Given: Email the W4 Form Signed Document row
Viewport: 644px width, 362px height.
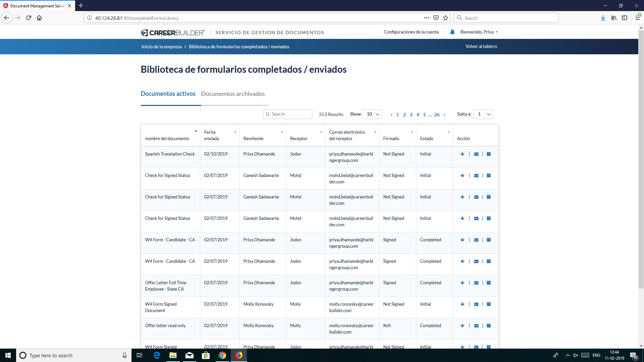Looking at the screenshot, I should (476, 304).
